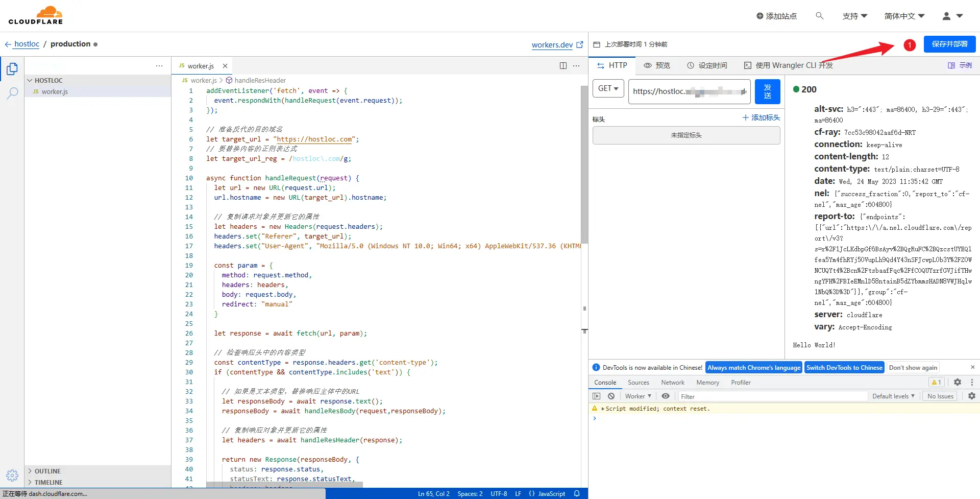The width and height of the screenshot is (980, 499).
Task: Clear the console with the block icon
Action: point(611,396)
